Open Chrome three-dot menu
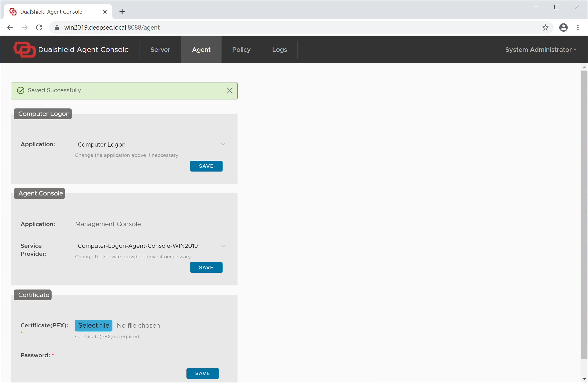Screen dimensions: 588x383 click(x=578, y=27)
